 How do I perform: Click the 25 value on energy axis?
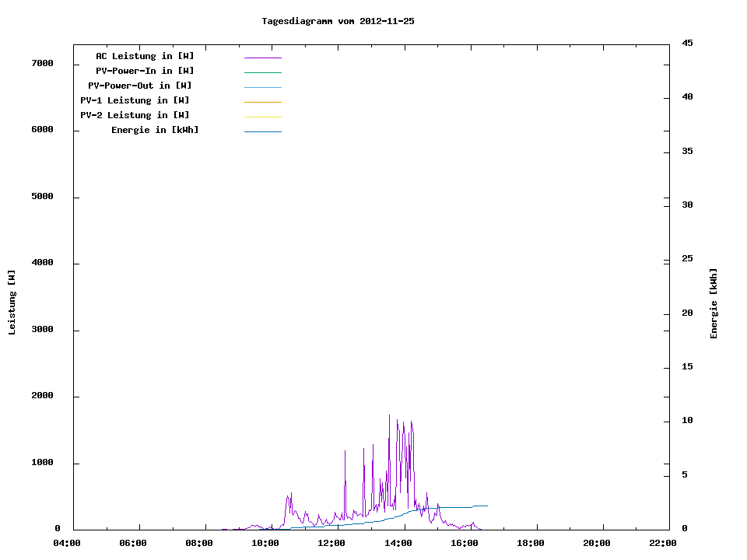(687, 258)
